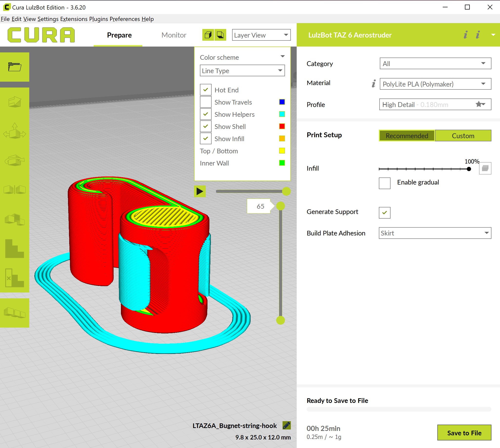Click the horizontal path slider handle
The image size is (500, 448).
pyautogui.click(x=286, y=191)
